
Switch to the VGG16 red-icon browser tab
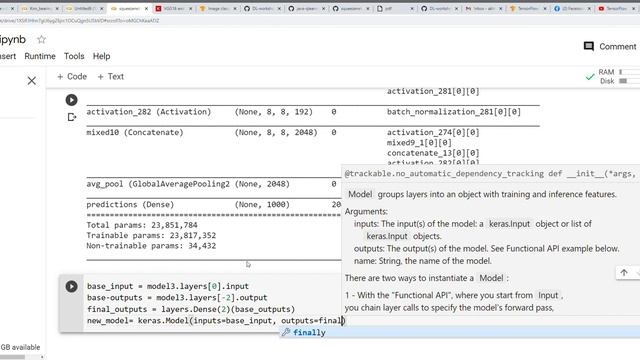click(173, 9)
